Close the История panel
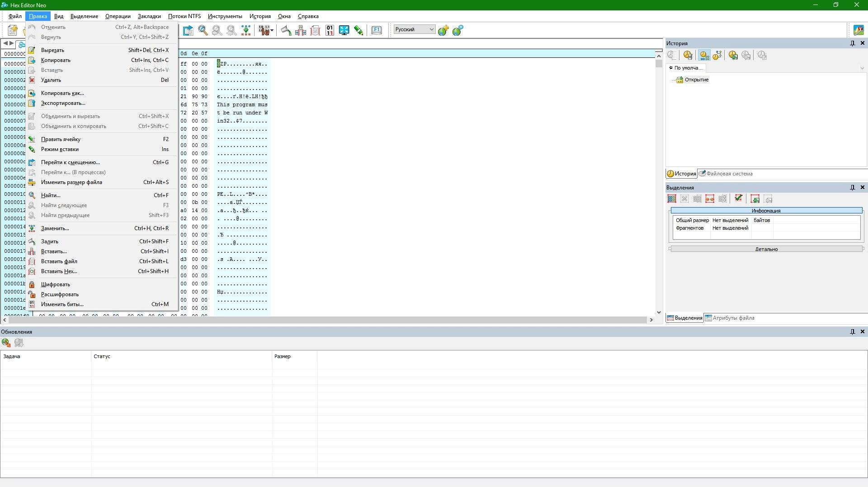This screenshot has width=868, height=487. coord(862,43)
